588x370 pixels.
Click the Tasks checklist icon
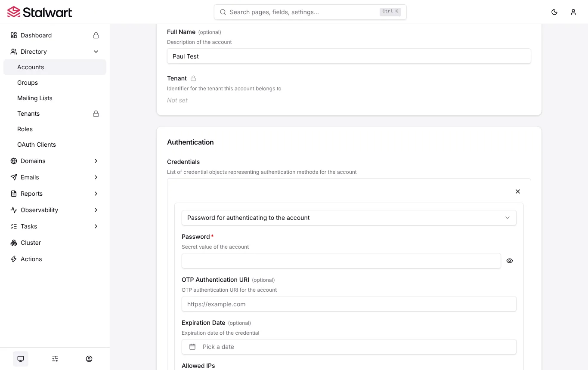[14, 226]
